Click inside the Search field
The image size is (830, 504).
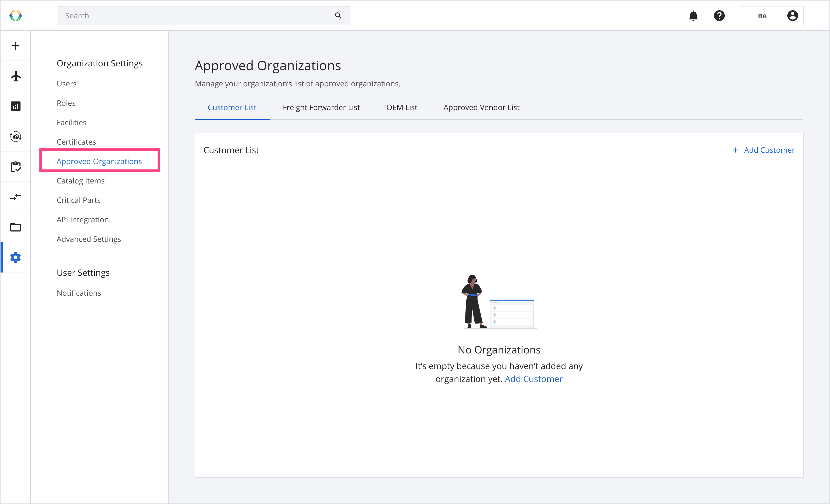pyautogui.click(x=204, y=15)
